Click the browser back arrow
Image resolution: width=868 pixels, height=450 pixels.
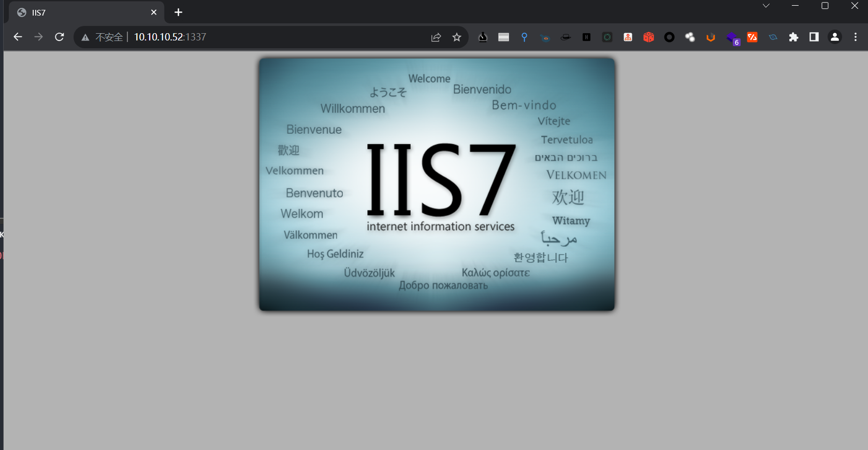coord(18,37)
